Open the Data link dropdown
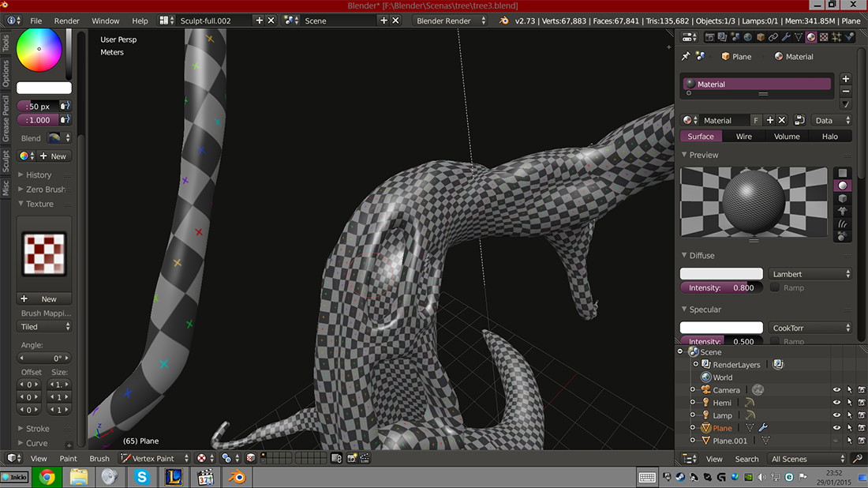This screenshot has width=868, height=488. [x=831, y=120]
